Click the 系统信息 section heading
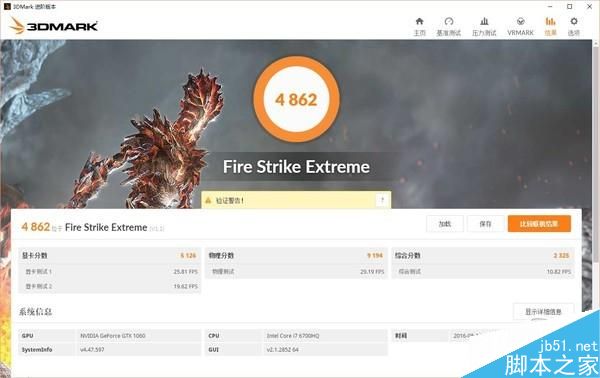Screen dimensions: 600x378 tap(36, 312)
